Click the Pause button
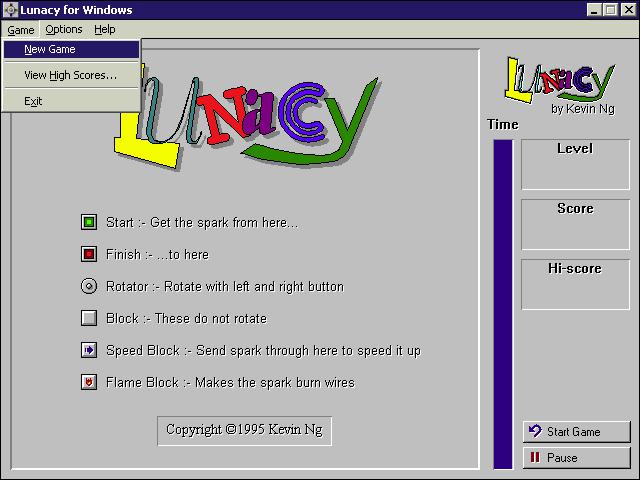The image size is (640, 480). (576, 458)
